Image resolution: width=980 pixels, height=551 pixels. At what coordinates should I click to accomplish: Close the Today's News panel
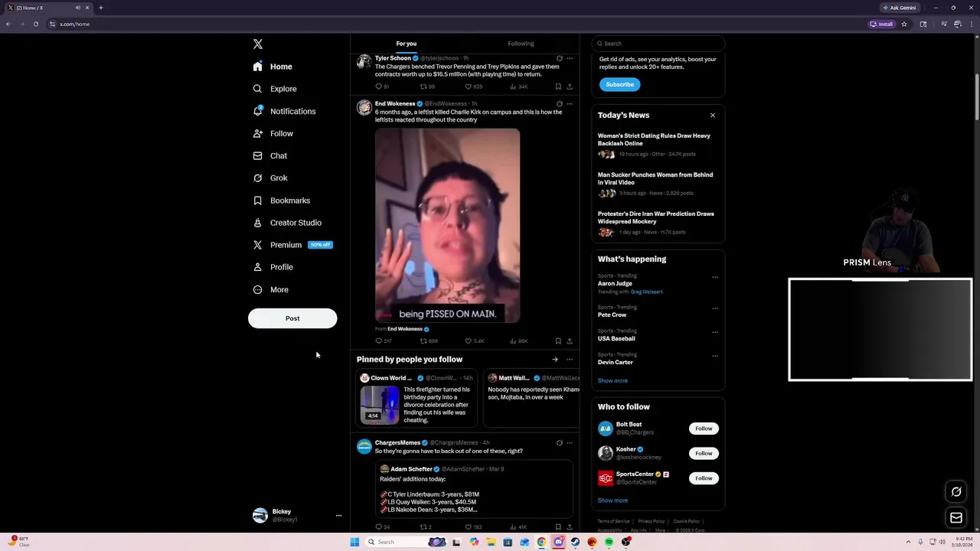(x=713, y=116)
